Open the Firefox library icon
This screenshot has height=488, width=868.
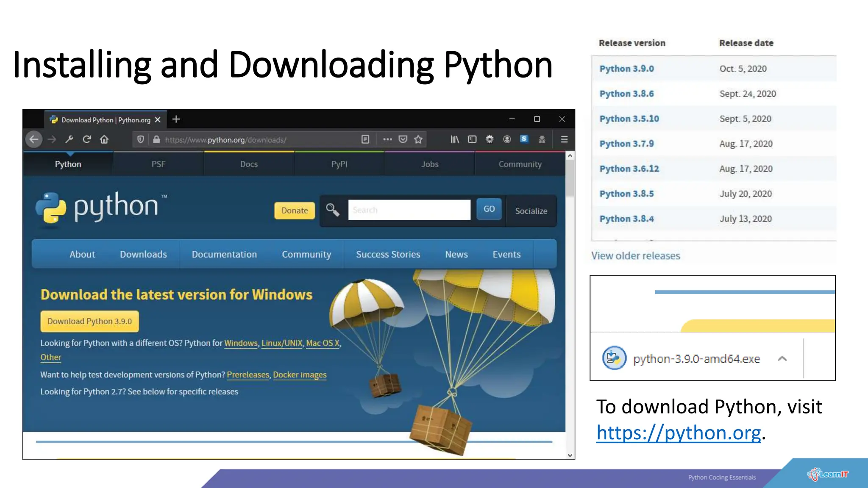tap(454, 139)
